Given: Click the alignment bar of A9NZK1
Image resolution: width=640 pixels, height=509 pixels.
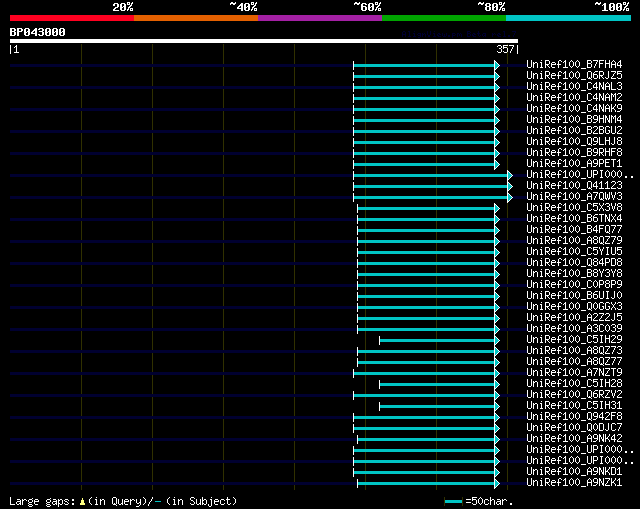Looking at the screenshot, I should coord(426,484).
